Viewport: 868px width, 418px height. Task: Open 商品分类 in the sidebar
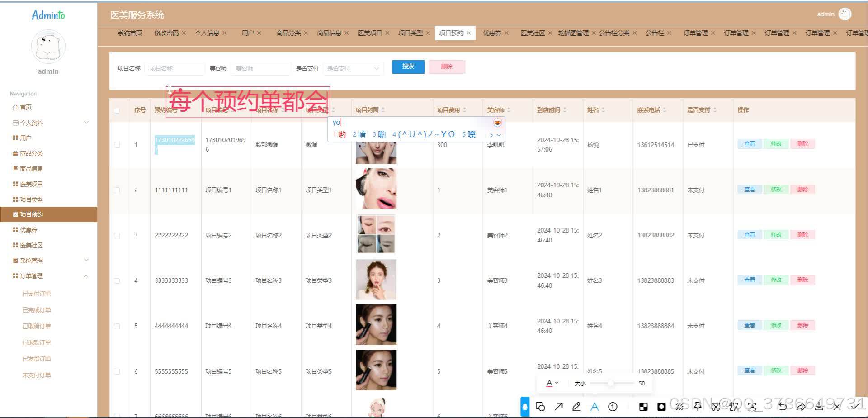pyautogui.click(x=28, y=153)
